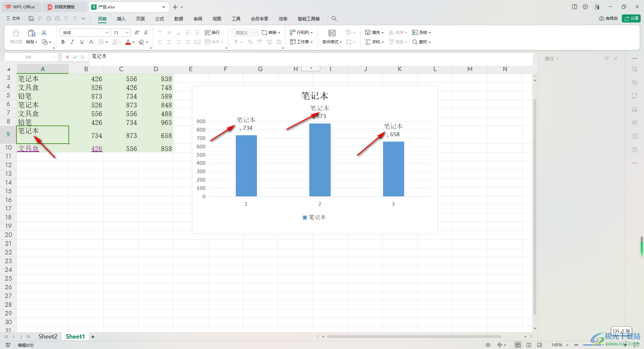
Task: Toggle Bold formatting
Action: [63, 42]
